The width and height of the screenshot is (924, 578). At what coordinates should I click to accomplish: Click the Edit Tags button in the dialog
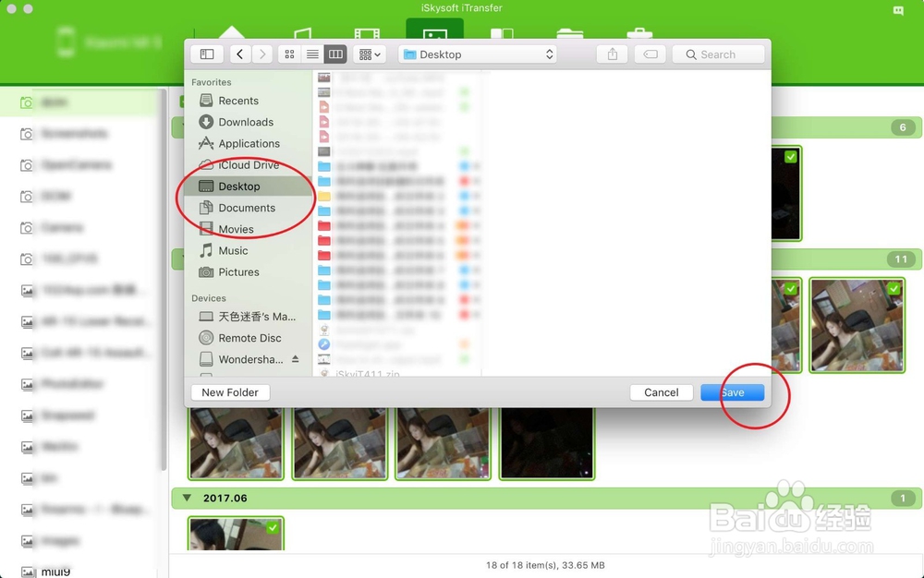tap(650, 54)
